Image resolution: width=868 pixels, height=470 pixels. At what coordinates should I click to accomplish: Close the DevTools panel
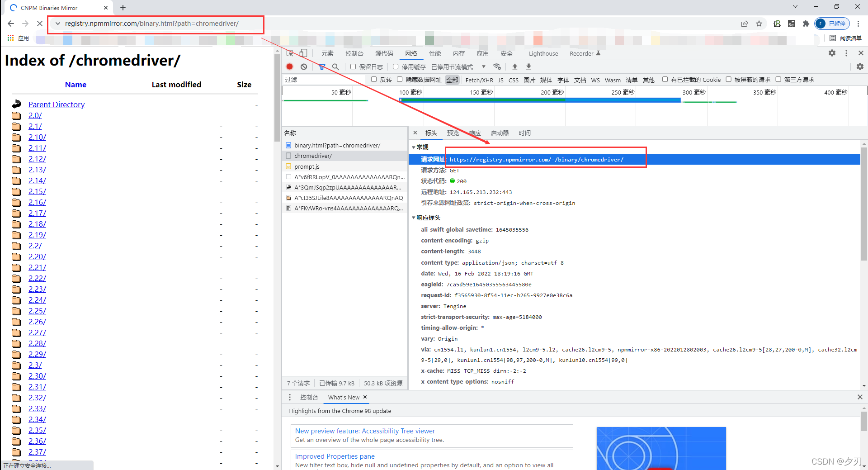861,53
